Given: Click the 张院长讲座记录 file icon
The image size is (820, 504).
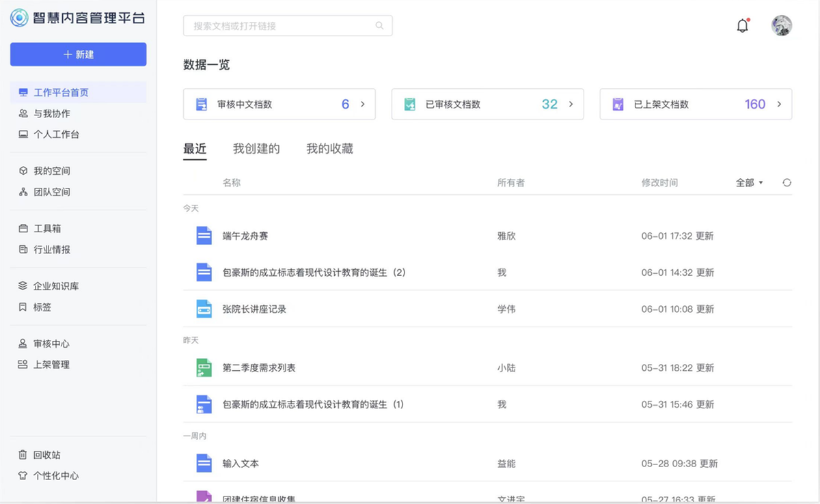Looking at the screenshot, I should [204, 309].
